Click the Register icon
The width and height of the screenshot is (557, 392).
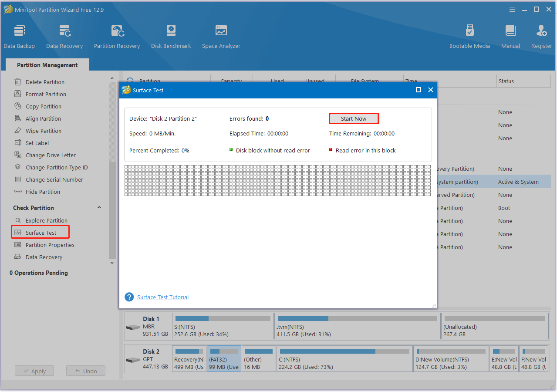coord(541,37)
